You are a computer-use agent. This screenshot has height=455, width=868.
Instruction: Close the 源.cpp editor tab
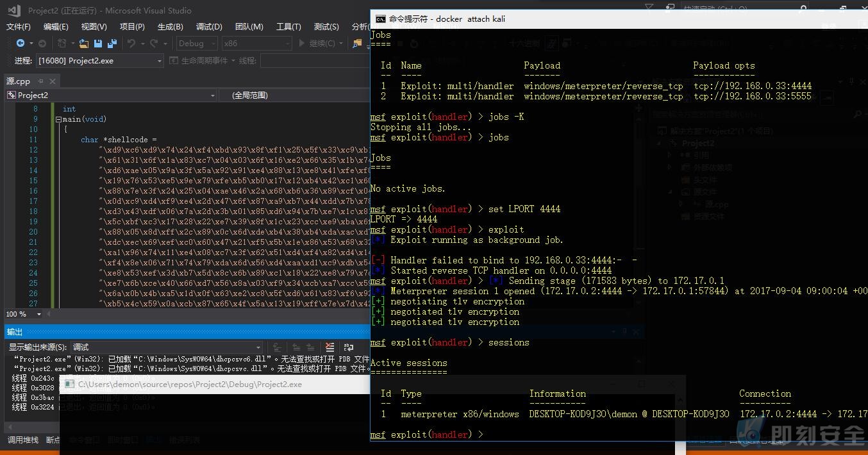point(53,81)
